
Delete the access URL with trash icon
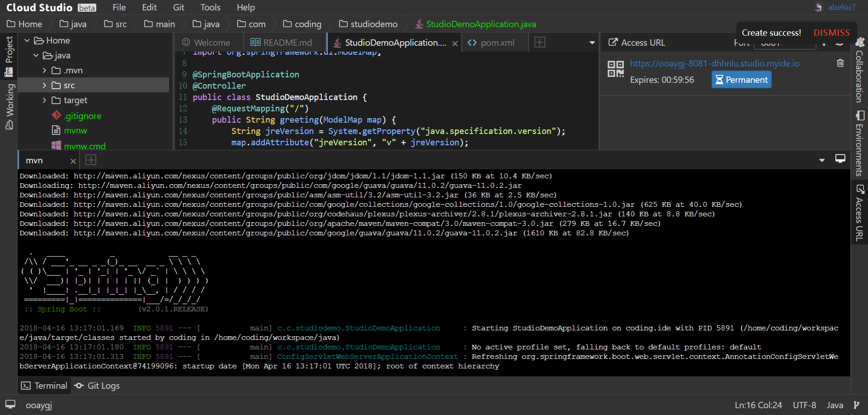[840, 63]
